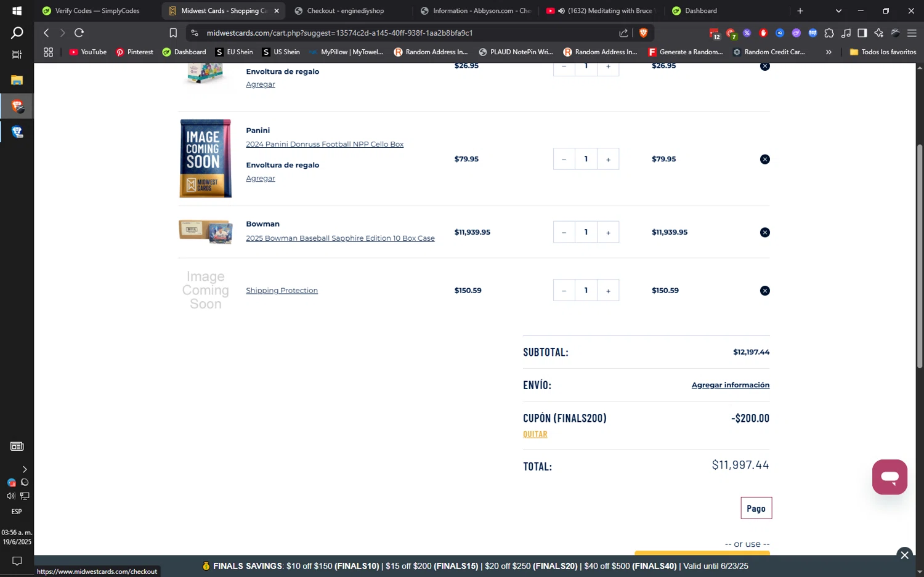Open Windows search magnifier
The height and width of the screenshot is (577, 924).
17,33
